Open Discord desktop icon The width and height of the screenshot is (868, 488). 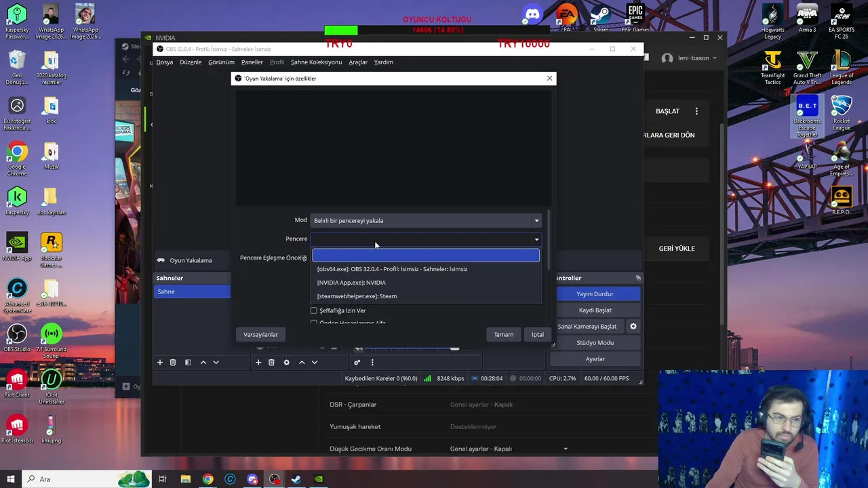pos(532,14)
